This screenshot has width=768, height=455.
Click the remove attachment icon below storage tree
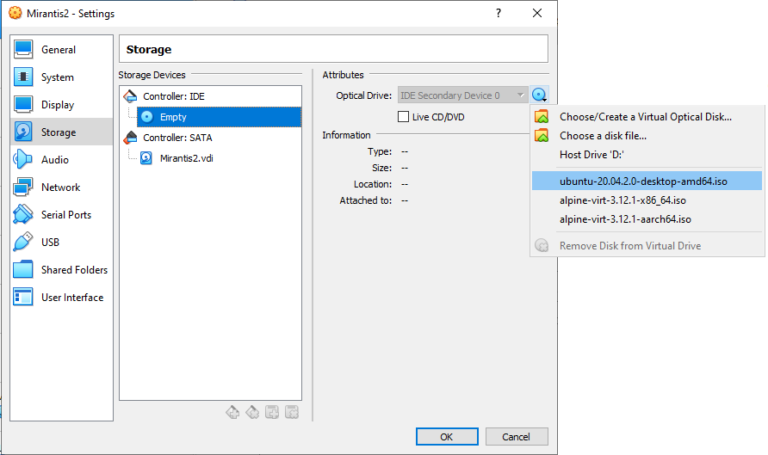point(292,411)
